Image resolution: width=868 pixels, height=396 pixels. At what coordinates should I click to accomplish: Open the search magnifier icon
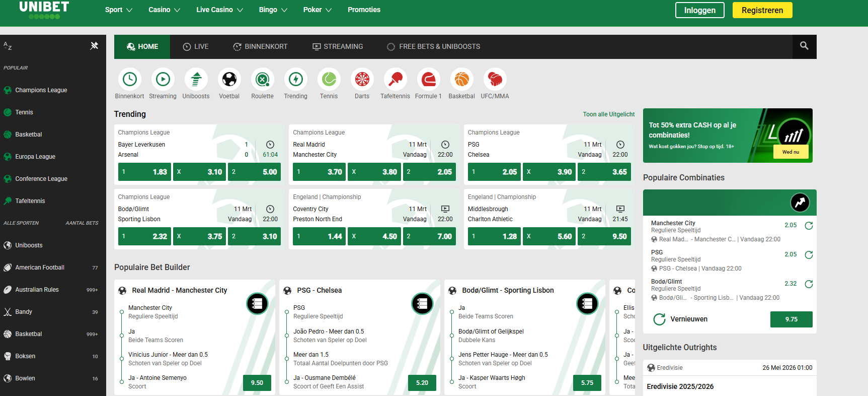(x=804, y=46)
